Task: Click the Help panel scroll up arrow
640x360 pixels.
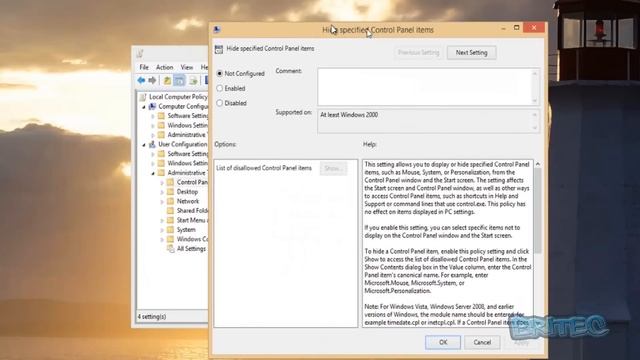Action: [x=538, y=164]
